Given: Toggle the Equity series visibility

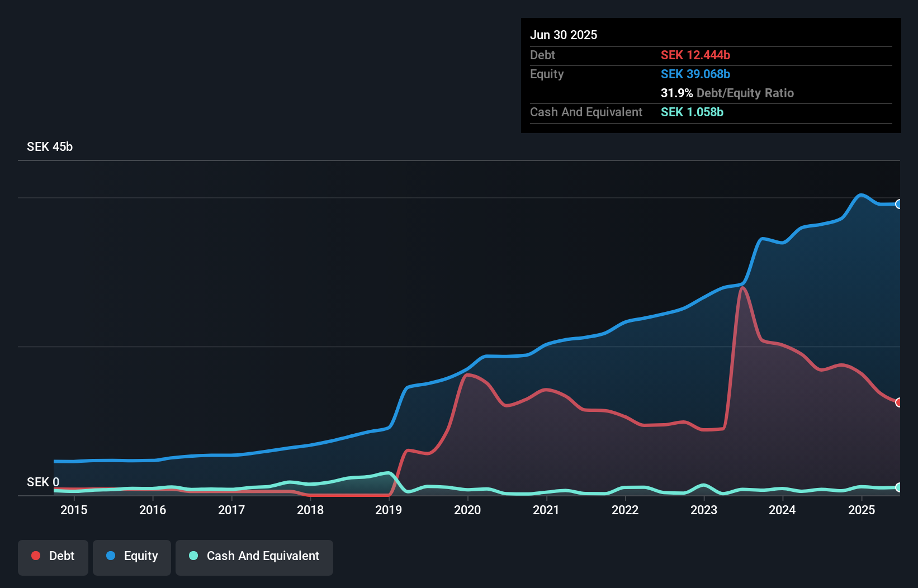Looking at the screenshot, I should coord(132,557).
